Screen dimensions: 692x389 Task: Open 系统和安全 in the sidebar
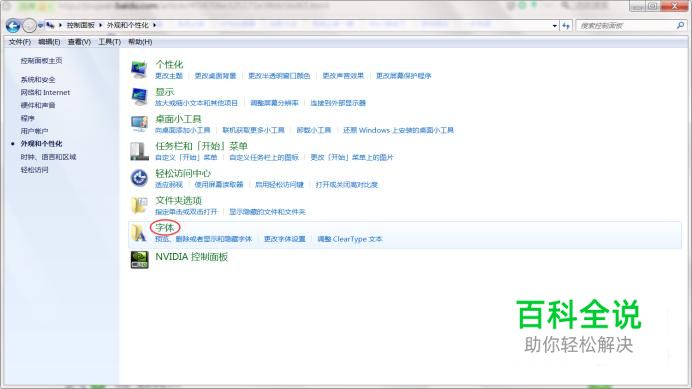point(38,79)
